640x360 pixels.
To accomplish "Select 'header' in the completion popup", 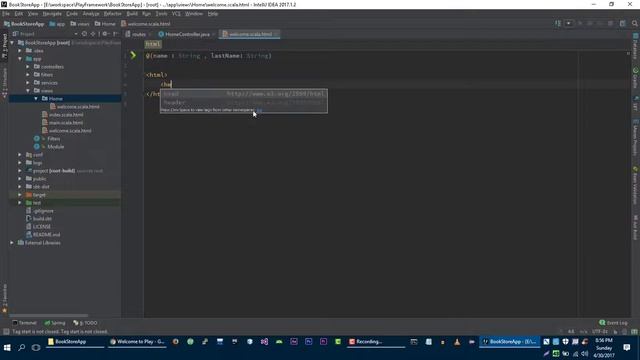I will pyautogui.click(x=244, y=102).
